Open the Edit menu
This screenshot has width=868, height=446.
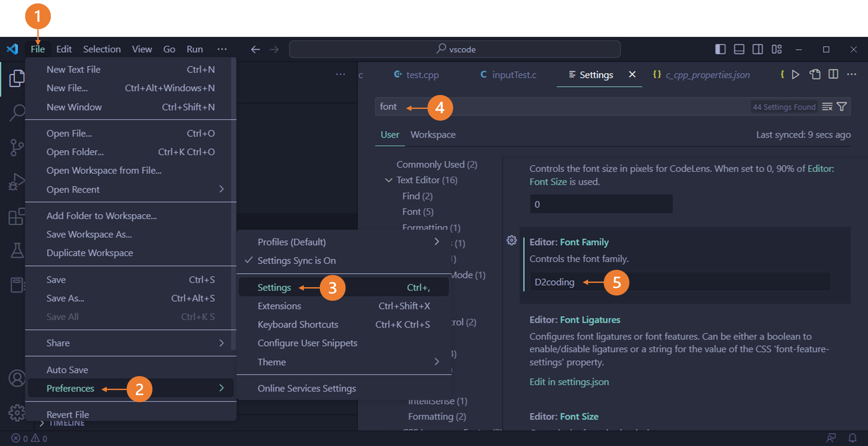click(x=64, y=49)
